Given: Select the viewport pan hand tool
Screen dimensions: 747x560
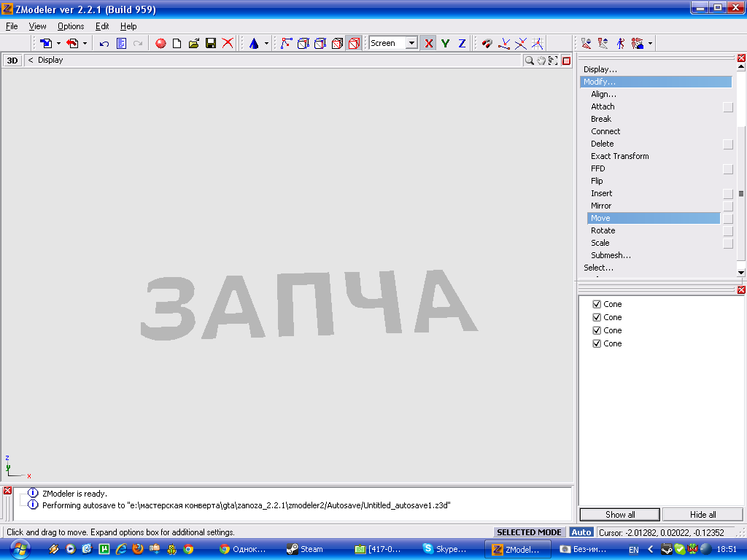Looking at the screenshot, I should pyautogui.click(x=541, y=61).
